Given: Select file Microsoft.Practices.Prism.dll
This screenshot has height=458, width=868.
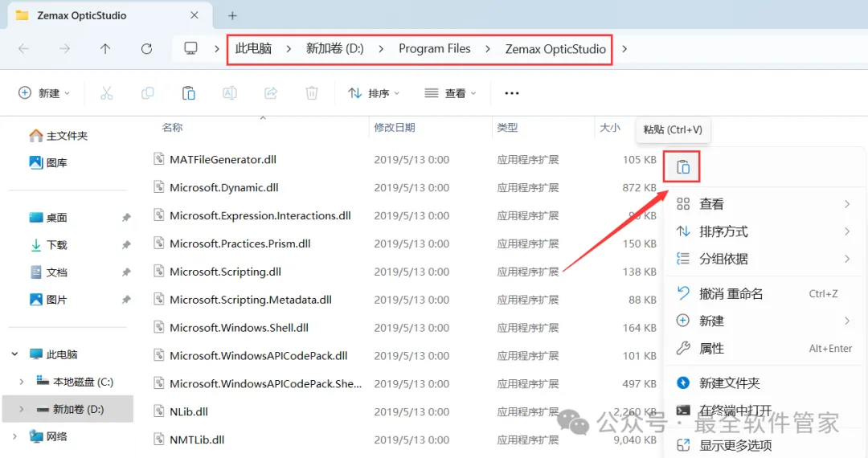Looking at the screenshot, I should tap(240, 243).
